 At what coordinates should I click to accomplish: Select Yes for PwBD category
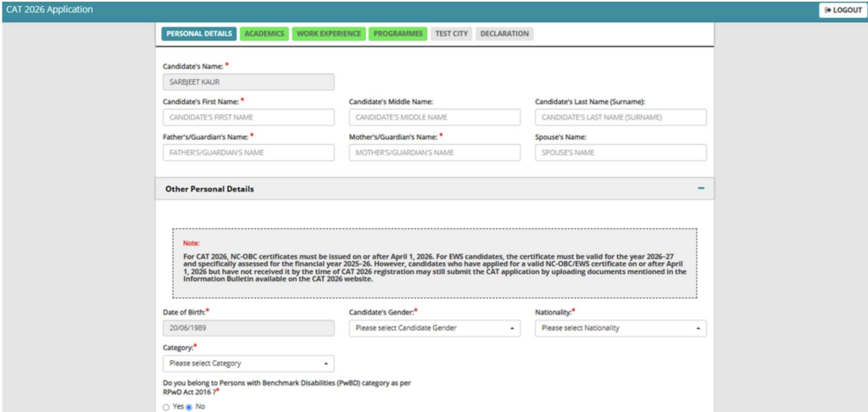[x=166, y=407]
